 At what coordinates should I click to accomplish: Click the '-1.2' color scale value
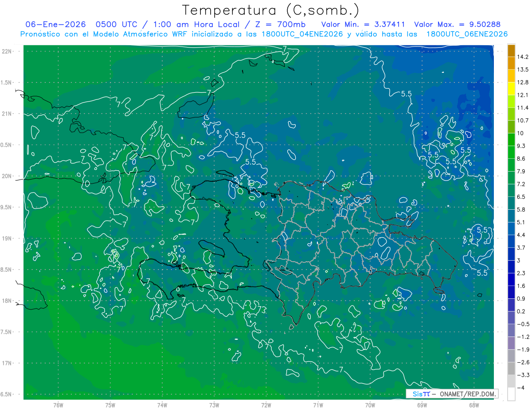pos(523,337)
